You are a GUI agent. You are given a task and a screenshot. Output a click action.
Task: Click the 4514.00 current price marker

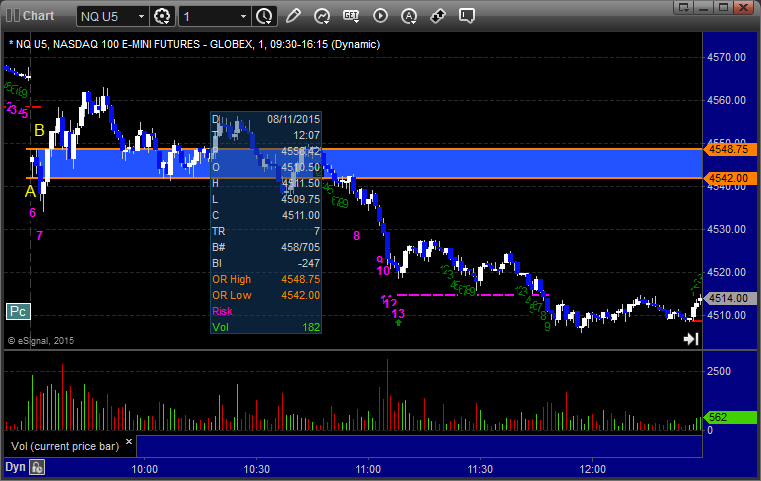click(x=729, y=298)
